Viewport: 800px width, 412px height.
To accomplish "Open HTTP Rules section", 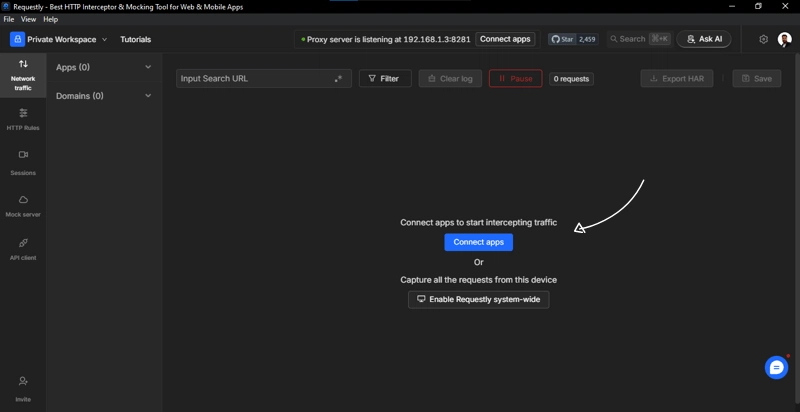I will point(23,119).
